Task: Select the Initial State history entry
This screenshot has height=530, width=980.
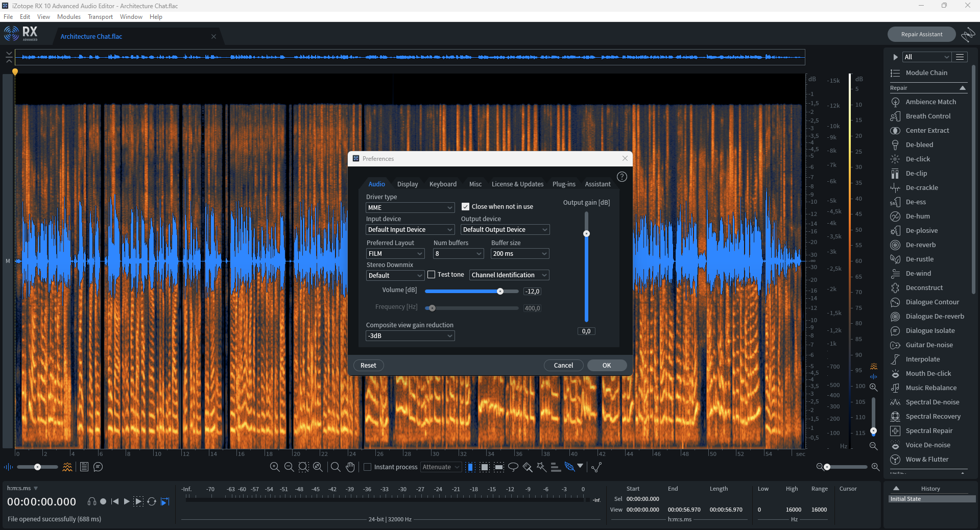Action: (x=932, y=499)
